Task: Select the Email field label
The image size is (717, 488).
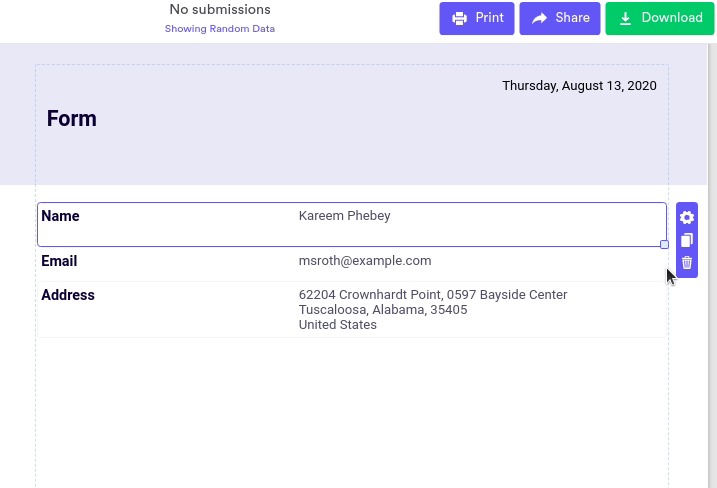Action: click(59, 261)
